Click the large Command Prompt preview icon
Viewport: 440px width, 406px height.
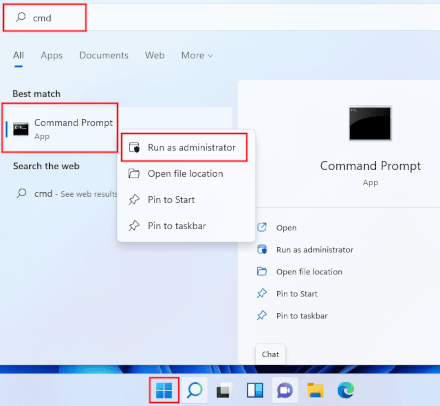click(370, 123)
